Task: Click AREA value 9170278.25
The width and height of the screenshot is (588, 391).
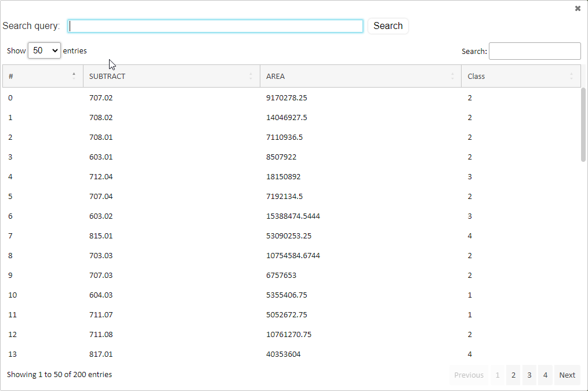Action: (x=286, y=98)
